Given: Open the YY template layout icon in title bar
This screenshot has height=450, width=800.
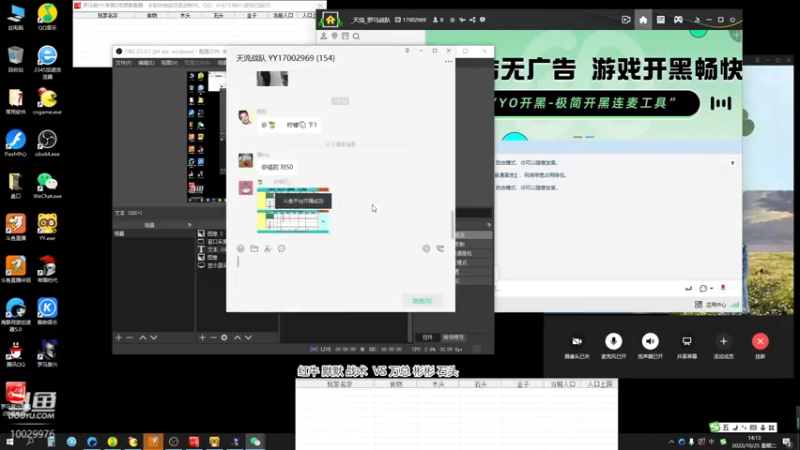Looking at the screenshot, I should pos(661,20).
